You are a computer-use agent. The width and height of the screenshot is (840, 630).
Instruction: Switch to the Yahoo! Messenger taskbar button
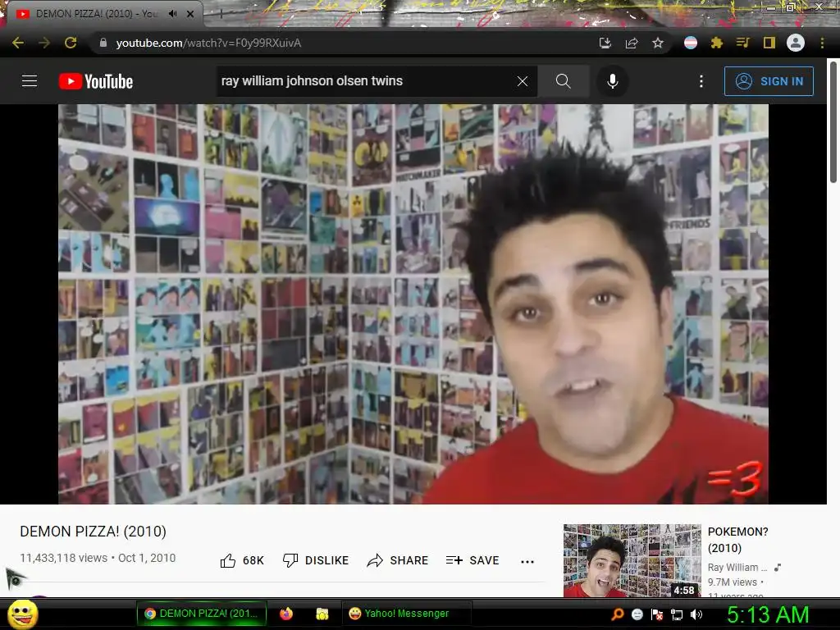[x=406, y=614]
